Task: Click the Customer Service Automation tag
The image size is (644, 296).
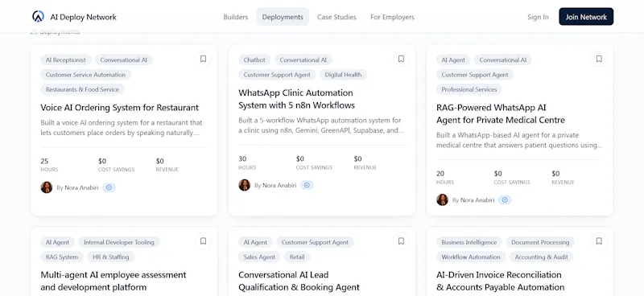Action: (x=85, y=75)
